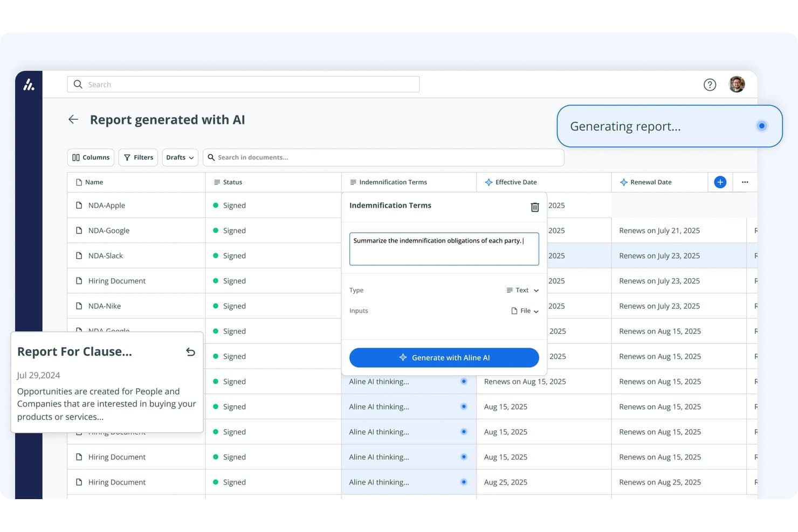
Task: Click the magnifier icon in the top search bar
Action: click(78, 85)
